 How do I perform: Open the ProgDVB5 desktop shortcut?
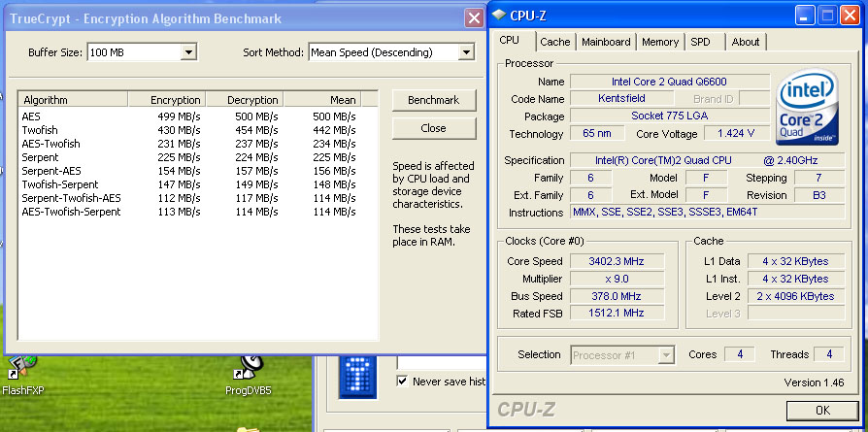coord(249,376)
